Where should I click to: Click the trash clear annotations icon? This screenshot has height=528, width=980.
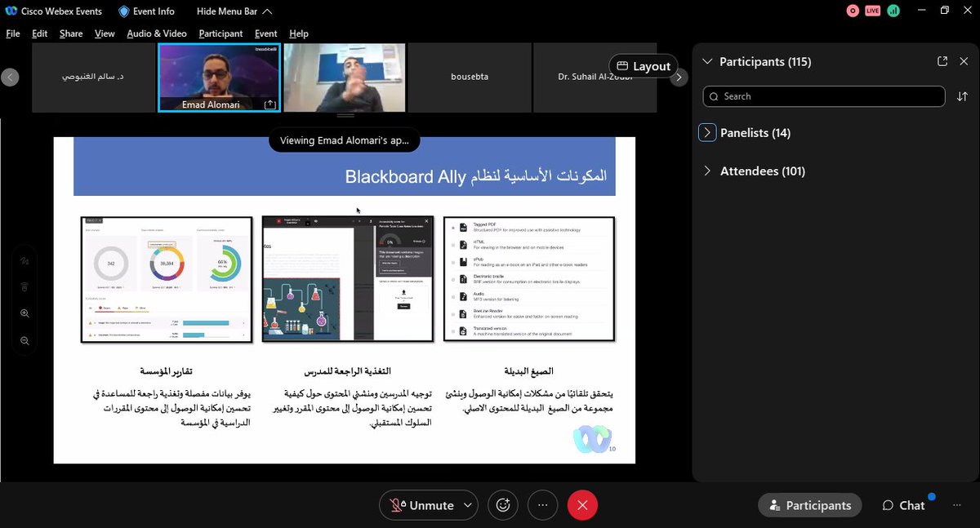click(24, 287)
